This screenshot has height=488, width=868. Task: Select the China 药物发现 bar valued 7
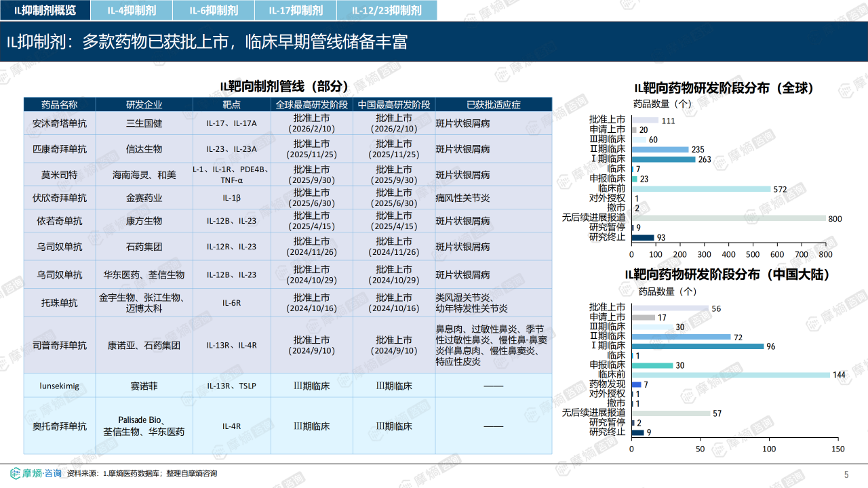pos(637,384)
